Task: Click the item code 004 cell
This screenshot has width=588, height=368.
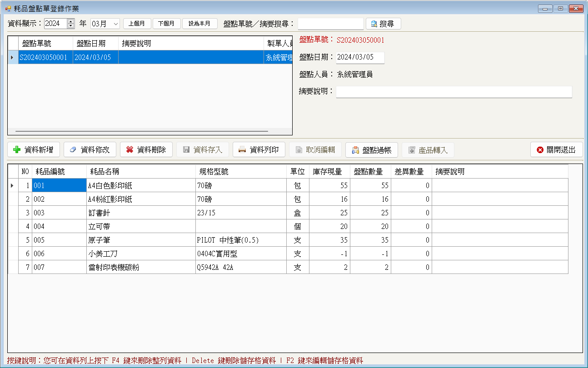Action: click(59, 226)
